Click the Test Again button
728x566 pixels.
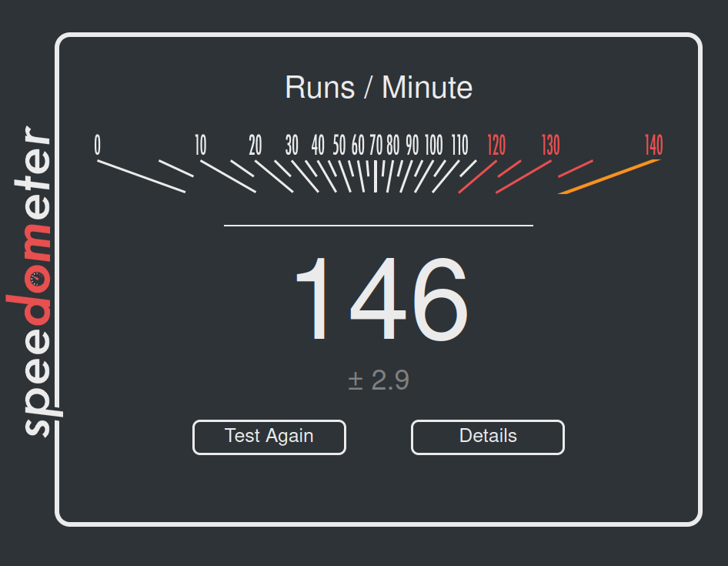coord(269,437)
